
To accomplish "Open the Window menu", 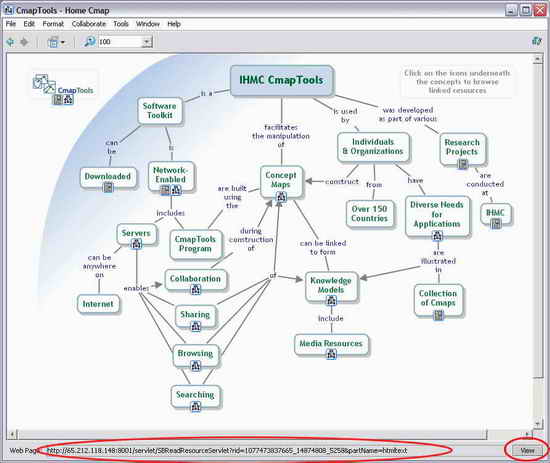I will [x=148, y=24].
